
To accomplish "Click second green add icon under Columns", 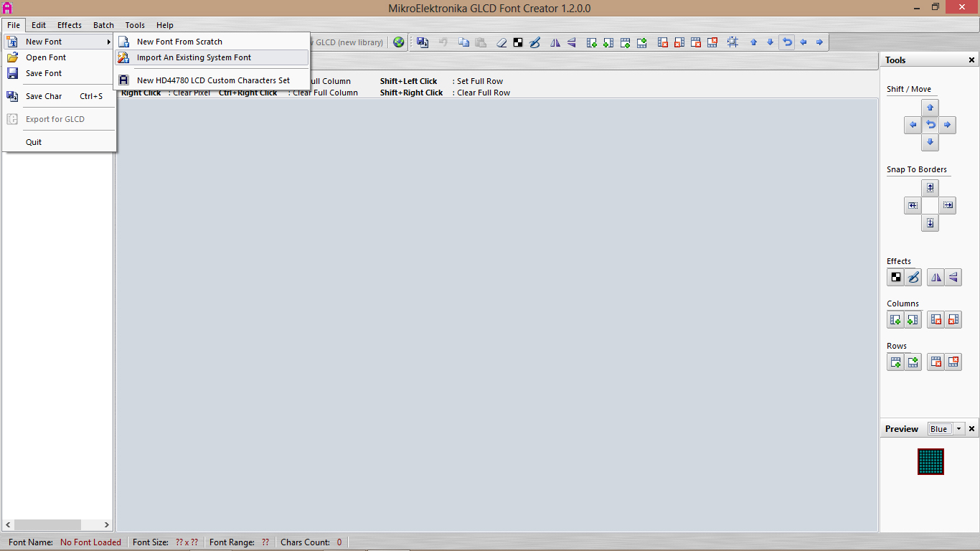I will [x=913, y=320].
